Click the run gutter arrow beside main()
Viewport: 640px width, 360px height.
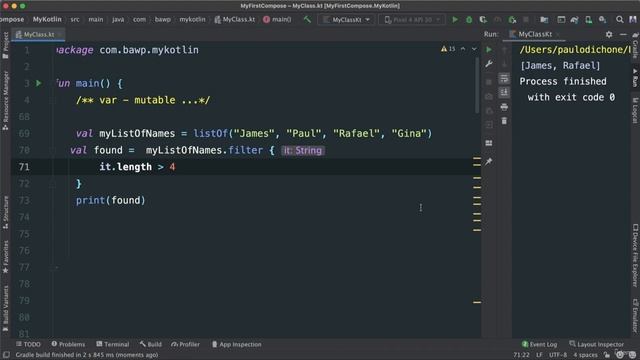39,83
